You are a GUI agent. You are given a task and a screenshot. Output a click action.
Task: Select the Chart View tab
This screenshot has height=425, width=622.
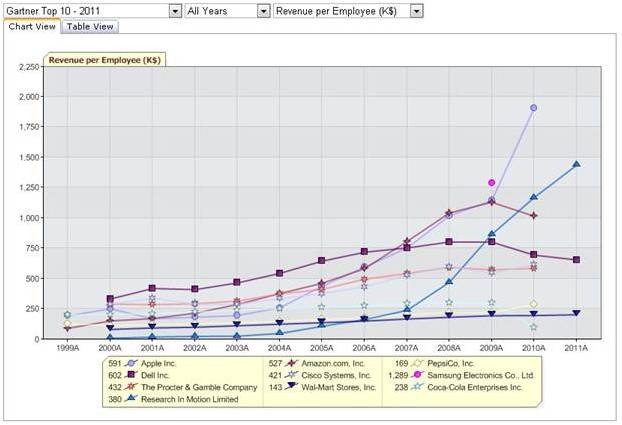coord(32,27)
